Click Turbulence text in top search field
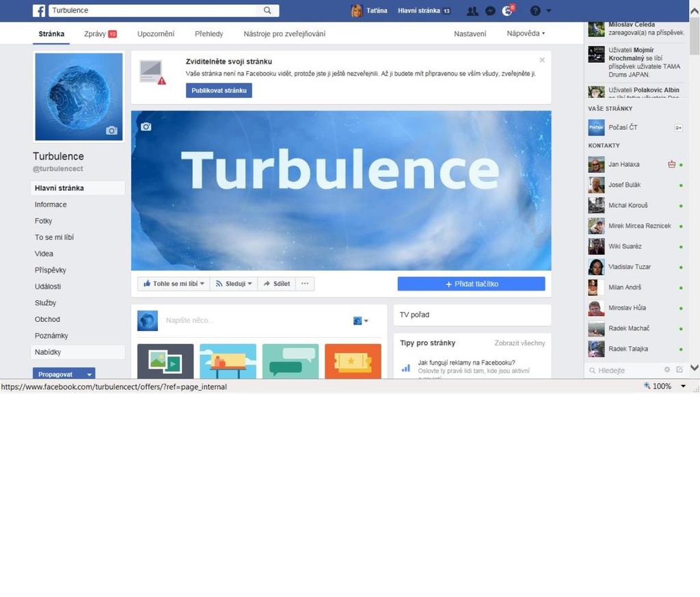 click(x=70, y=10)
